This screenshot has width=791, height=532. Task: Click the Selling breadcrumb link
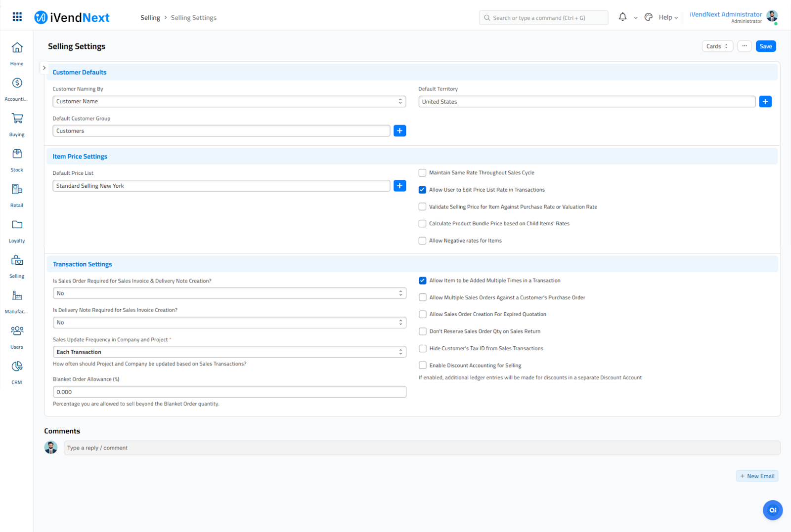pyautogui.click(x=150, y=18)
